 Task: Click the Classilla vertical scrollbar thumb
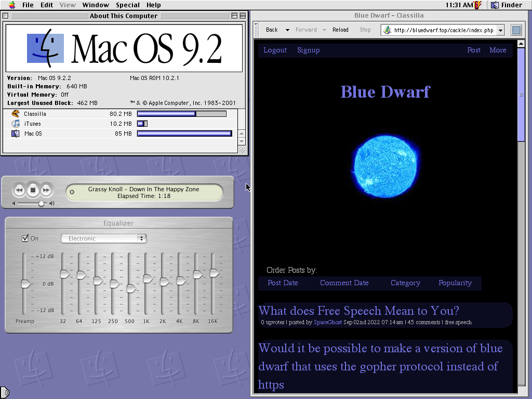pos(521,95)
